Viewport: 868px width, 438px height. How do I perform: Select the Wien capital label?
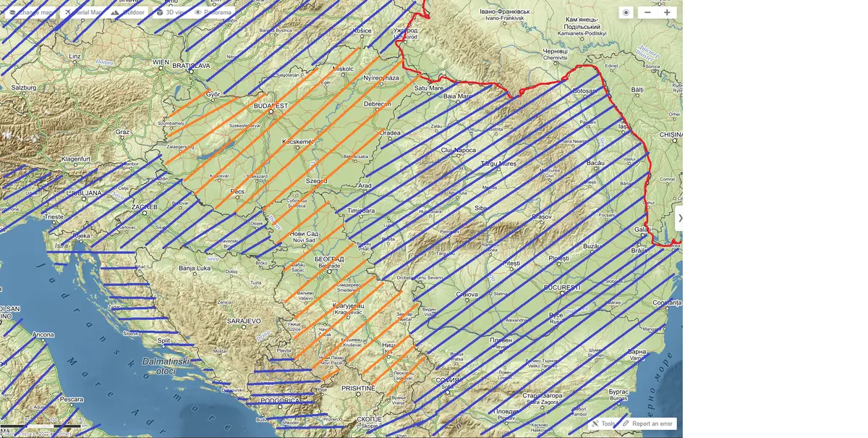[x=161, y=62]
